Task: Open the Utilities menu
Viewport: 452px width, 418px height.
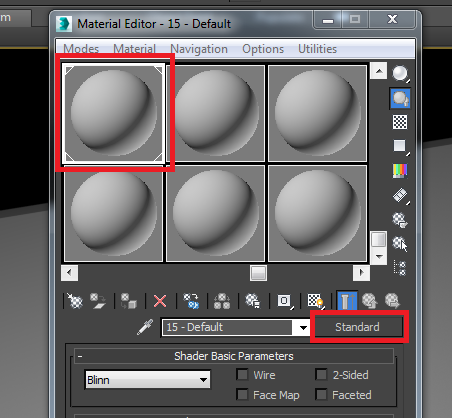Action: (317, 49)
